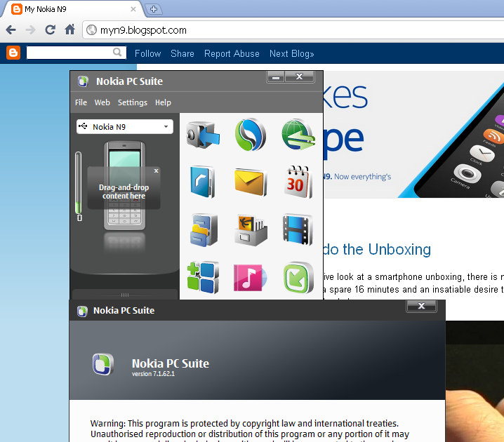504x442 pixels.
Task: Click the search magnifier in the Blogger navbar
Action: 117,52
